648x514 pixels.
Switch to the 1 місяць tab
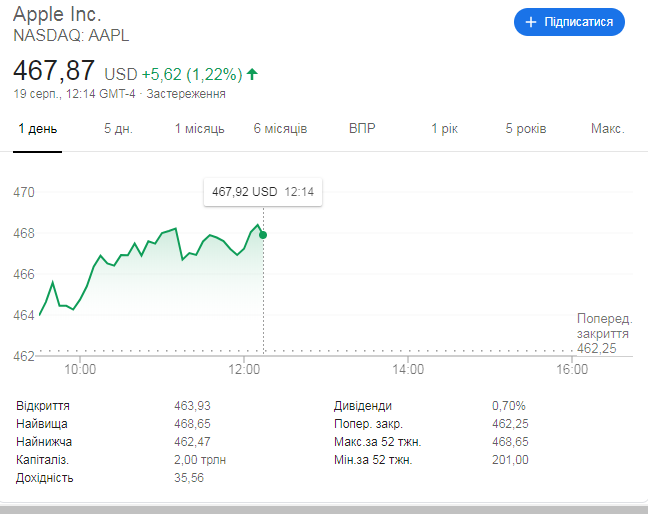pos(200,128)
